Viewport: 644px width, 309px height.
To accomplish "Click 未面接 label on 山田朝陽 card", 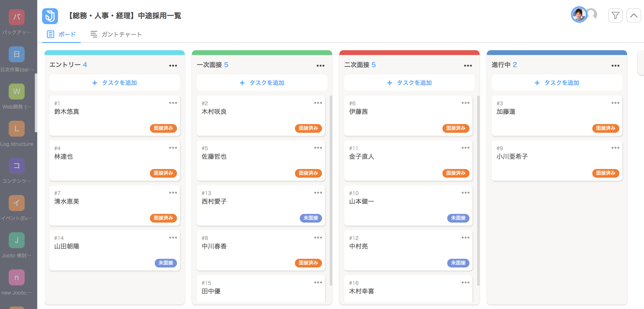I will (x=166, y=263).
